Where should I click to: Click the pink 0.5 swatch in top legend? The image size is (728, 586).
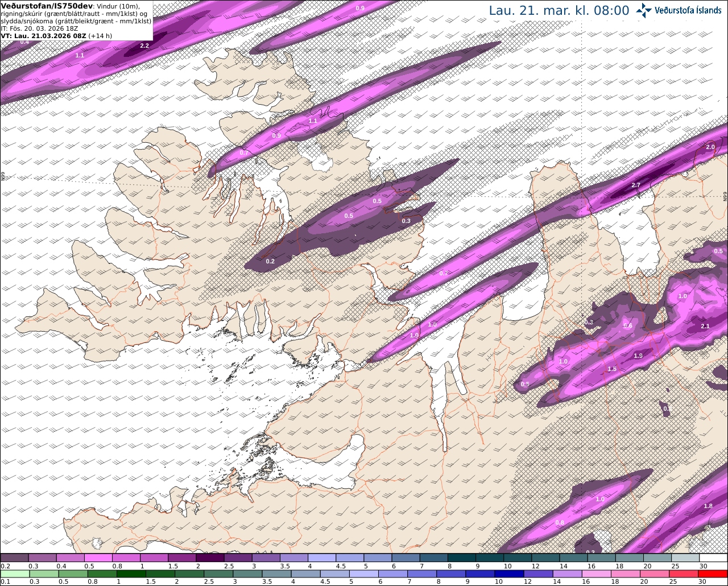tap(98, 558)
